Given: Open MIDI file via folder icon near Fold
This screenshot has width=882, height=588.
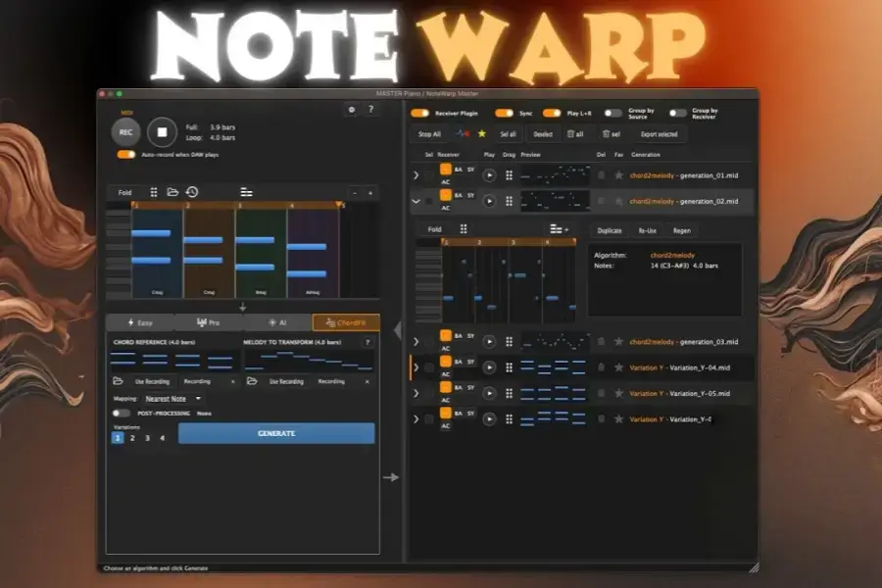Looking at the screenshot, I should point(172,192).
